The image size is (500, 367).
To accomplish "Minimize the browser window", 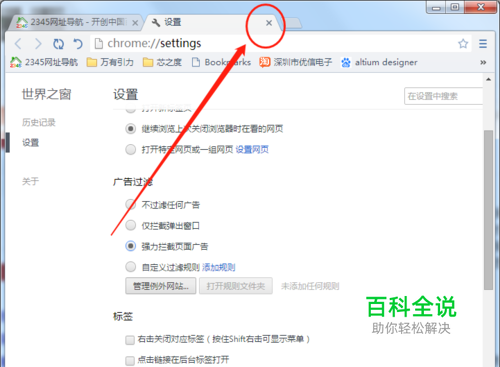I will click(436, 7).
